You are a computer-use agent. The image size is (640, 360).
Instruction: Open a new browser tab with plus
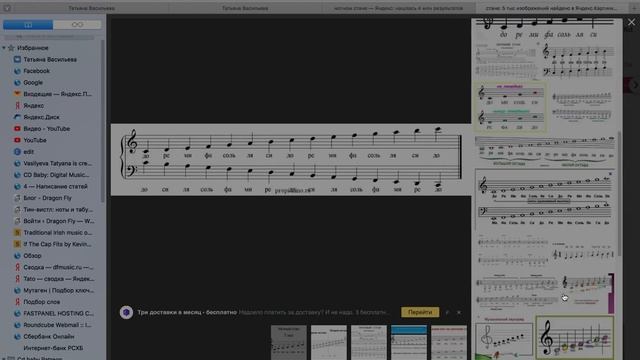(x=634, y=8)
